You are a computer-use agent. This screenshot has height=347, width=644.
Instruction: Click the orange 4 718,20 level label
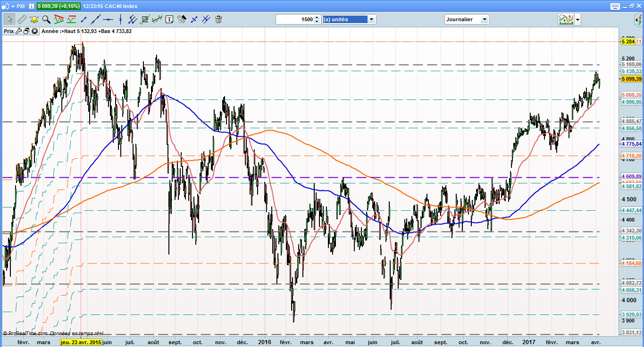click(x=632, y=156)
